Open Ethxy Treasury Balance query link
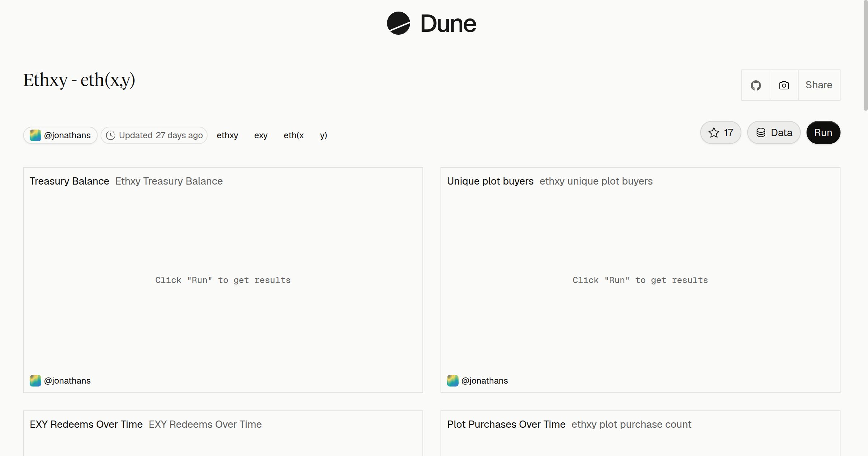 169,181
